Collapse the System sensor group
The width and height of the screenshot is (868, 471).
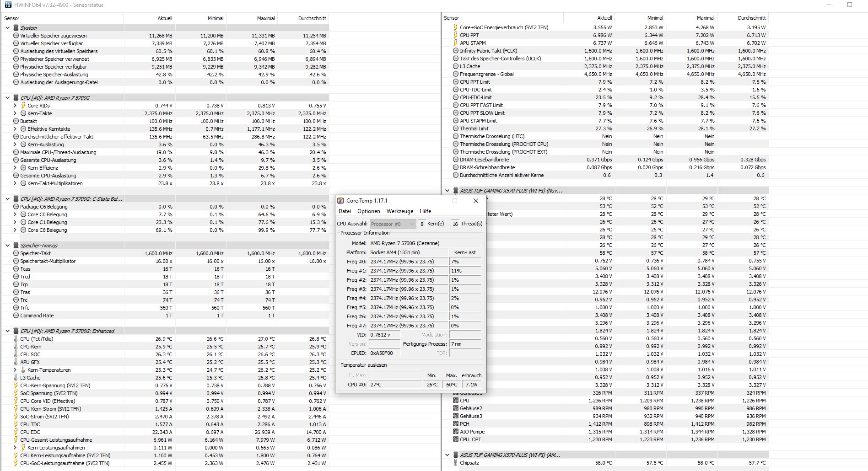tap(7, 28)
